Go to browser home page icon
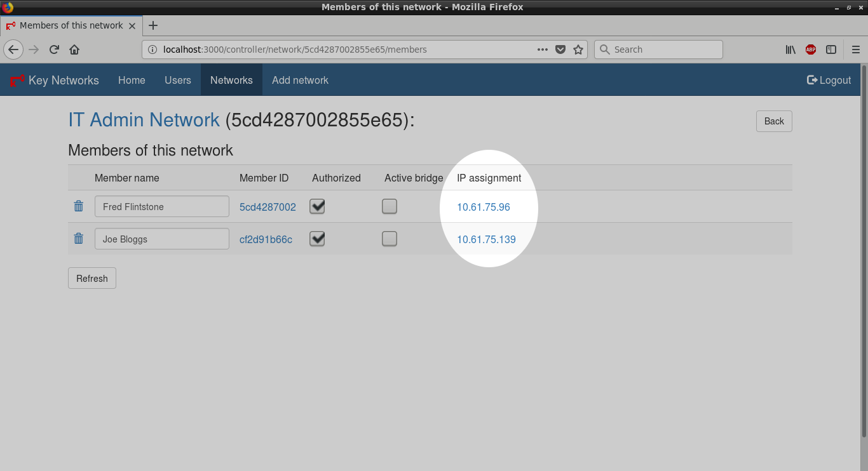 point(74,50)
